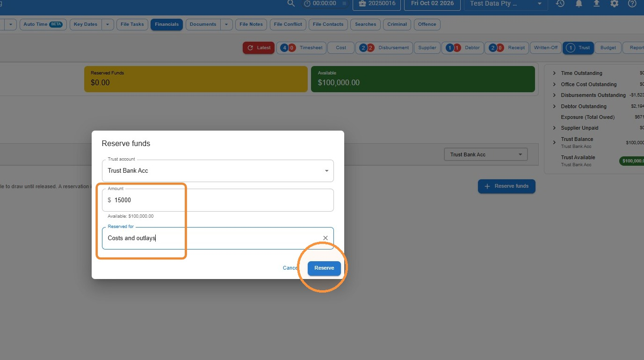Expand the Office Cost Outstanding row
The image size is (644, 360).
tap(554, 84)
